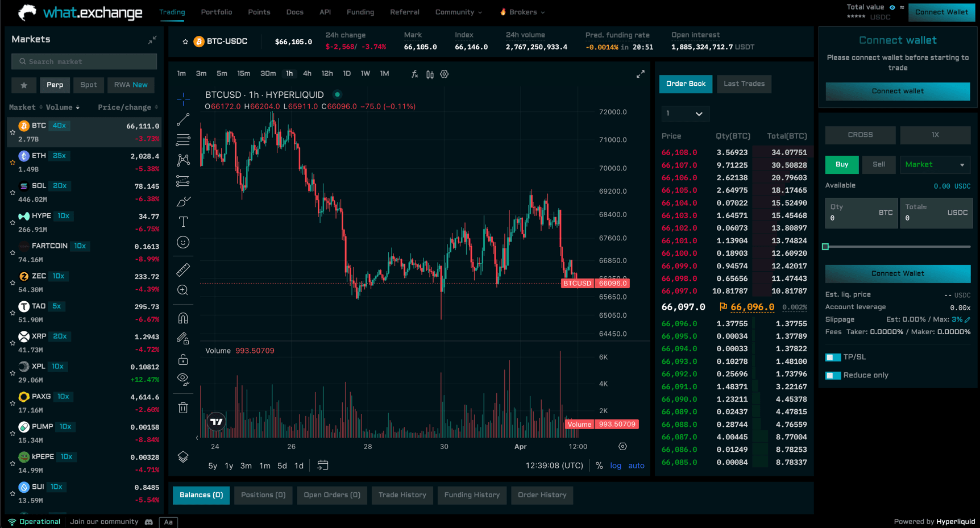Viewport: 980px width, 528px height.
Task: Select the brush drawing tool
Action: [x=183, y=201]
